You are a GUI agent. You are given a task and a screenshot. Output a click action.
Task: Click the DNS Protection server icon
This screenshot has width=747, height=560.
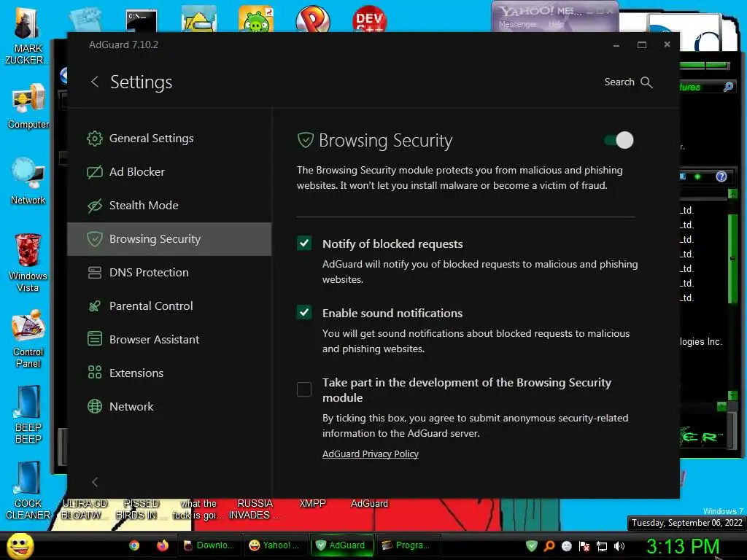pyautogui.click(x=95, y=273)
